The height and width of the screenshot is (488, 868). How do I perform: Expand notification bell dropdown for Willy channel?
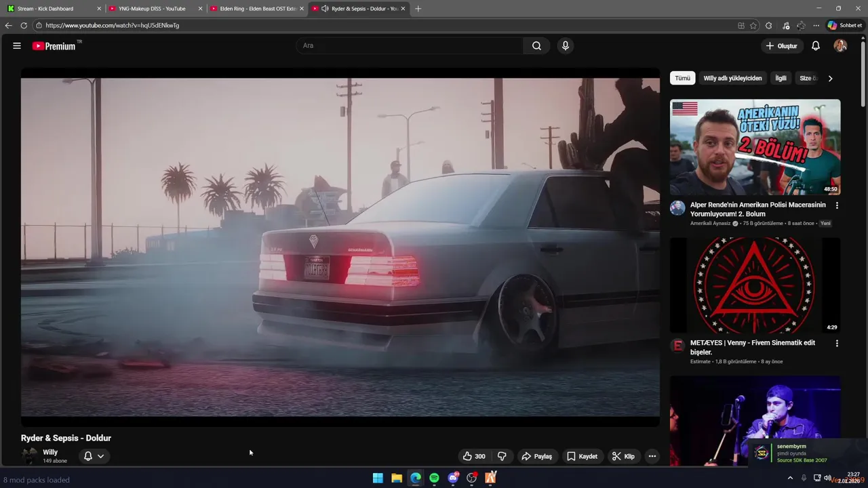pos(94,456)
